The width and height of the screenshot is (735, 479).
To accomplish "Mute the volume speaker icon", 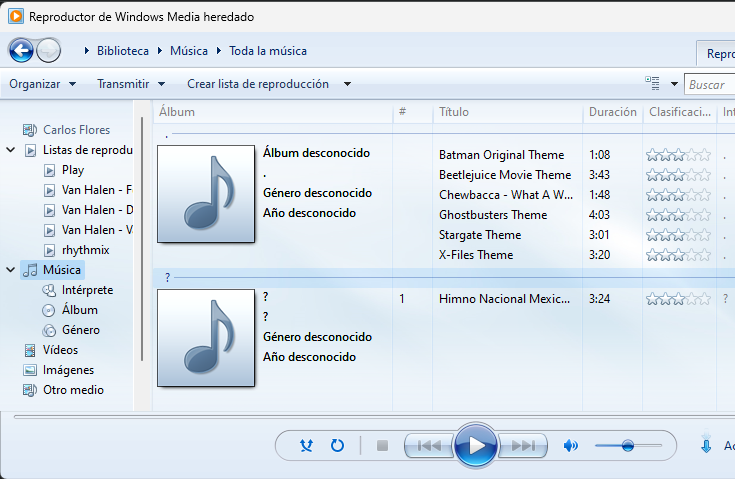I will (571, 446).
